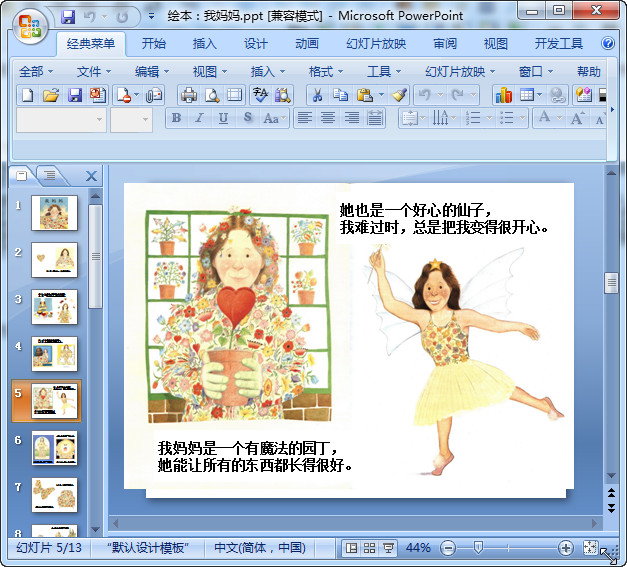Toggle Italic formatting button
Image resolution: width=627 pixels, height=567 pixels.
coord(199,118)
